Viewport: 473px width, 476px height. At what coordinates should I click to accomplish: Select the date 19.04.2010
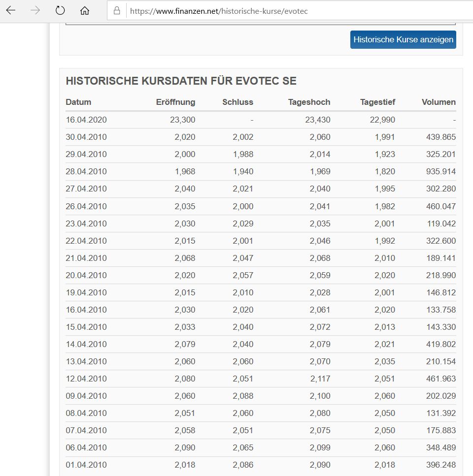pyautogui.click(x=86, y=293)
